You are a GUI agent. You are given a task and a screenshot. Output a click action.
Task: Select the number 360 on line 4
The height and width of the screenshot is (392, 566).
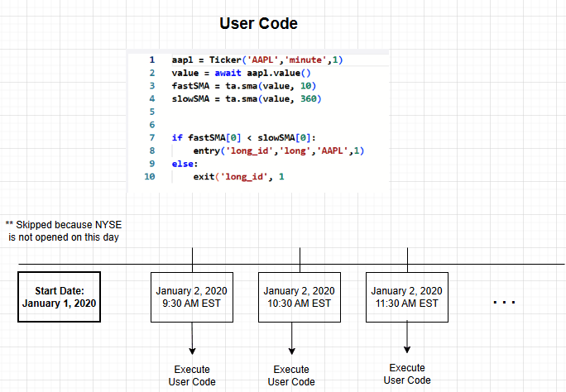[x=310, y=99]
